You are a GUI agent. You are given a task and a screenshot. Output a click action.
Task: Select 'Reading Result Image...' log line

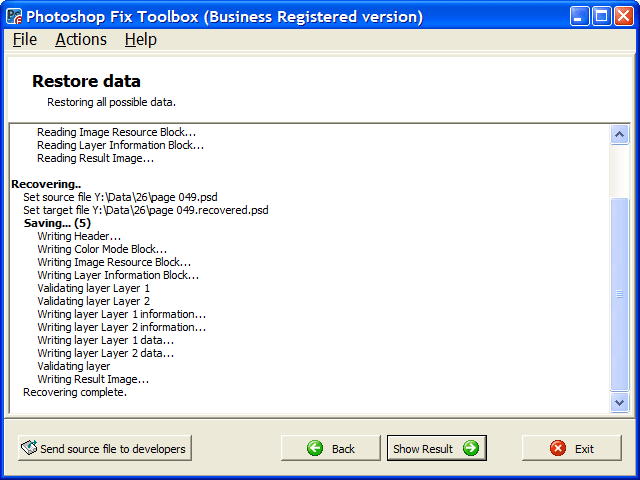click(96, 158)
